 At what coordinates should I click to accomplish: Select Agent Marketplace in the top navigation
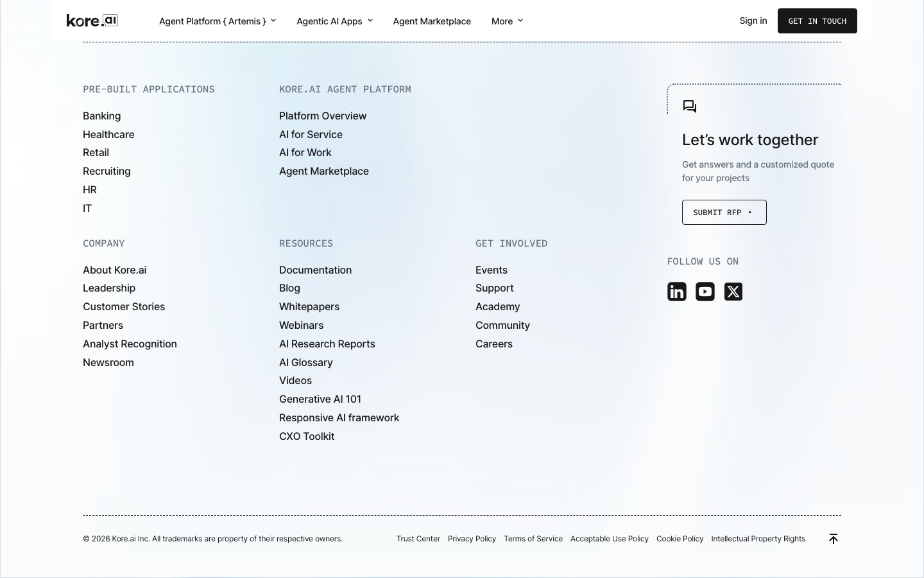tap(432, 21)
